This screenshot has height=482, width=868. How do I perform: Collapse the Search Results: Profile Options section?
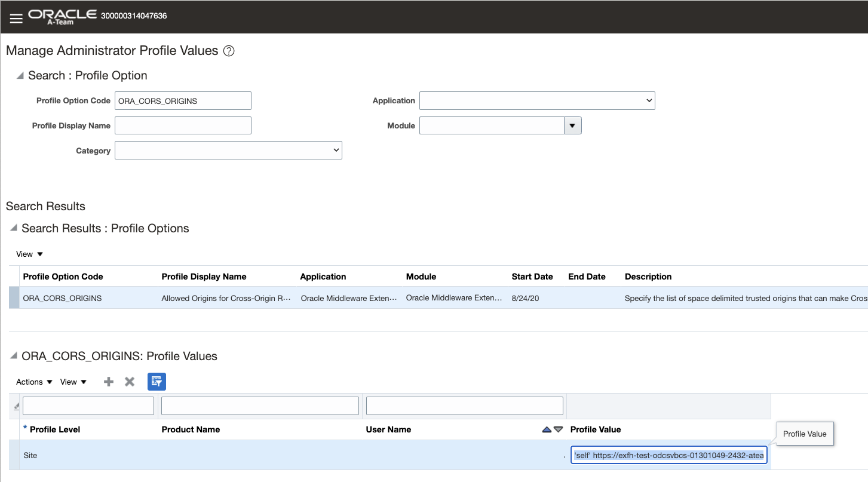click(13, 229)
